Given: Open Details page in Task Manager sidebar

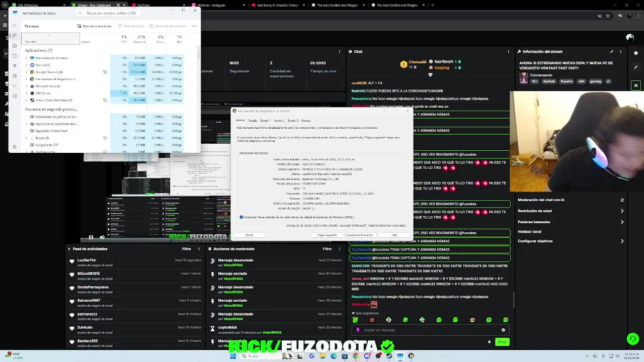Looking at the screenshot, I should pyautogui.click(x=15, y=85).
